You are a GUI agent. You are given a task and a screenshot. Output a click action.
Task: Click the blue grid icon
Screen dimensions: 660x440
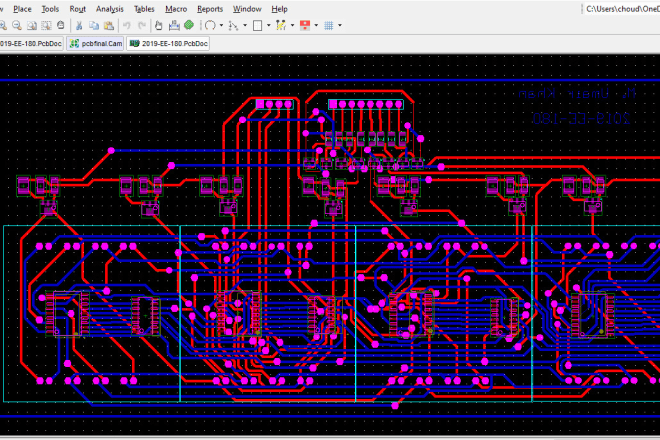[x=329, y=26]
